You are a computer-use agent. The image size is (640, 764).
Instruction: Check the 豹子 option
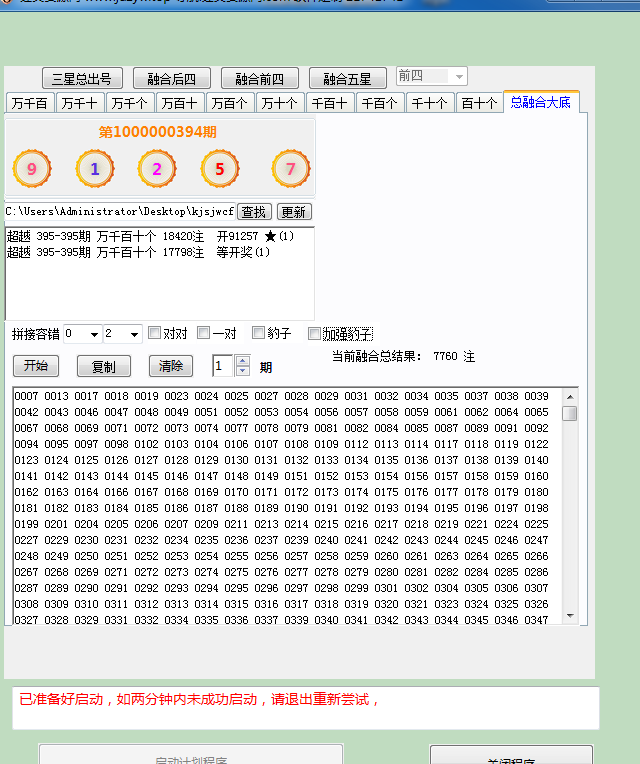(x=259, y=333)
